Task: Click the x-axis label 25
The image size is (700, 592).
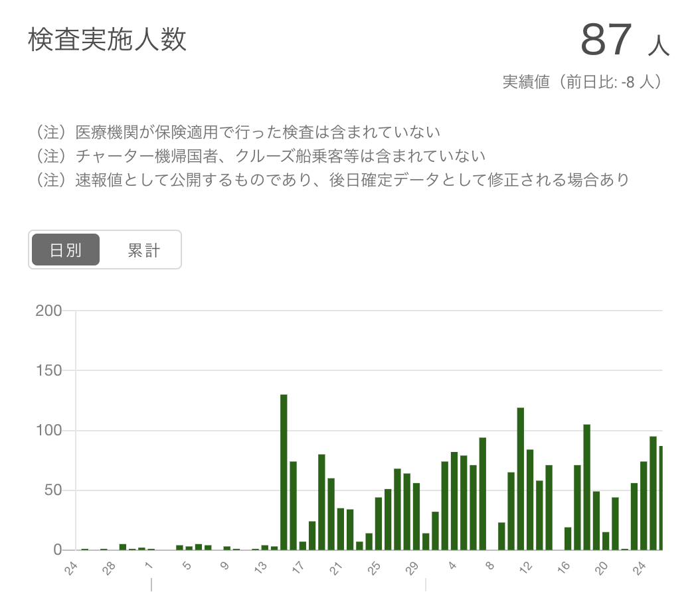Action: (374, 568)
